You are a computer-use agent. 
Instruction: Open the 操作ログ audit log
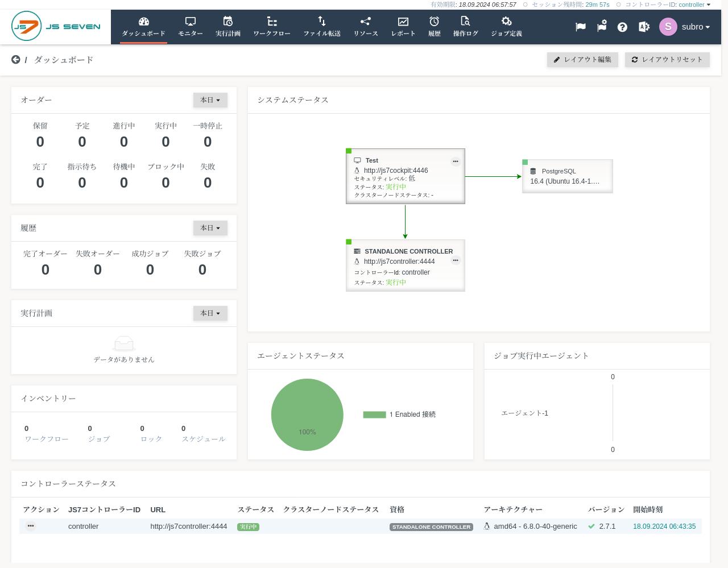click(x=465, y=27)
